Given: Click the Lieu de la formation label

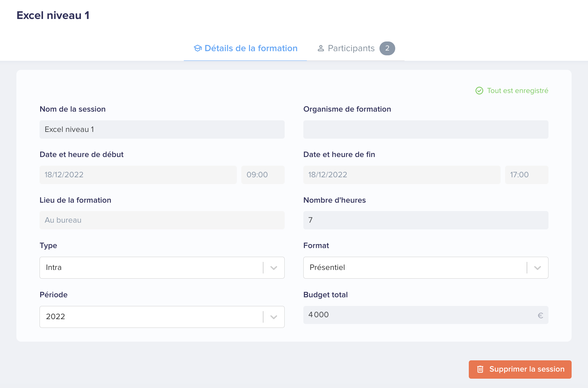Looking at the screenshot, I should (75, 200).
